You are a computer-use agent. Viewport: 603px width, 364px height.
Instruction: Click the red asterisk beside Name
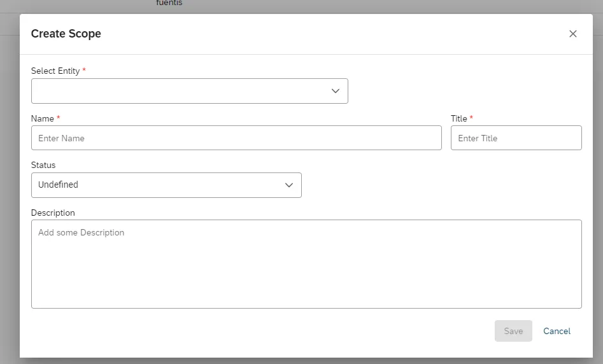(59, 118)
